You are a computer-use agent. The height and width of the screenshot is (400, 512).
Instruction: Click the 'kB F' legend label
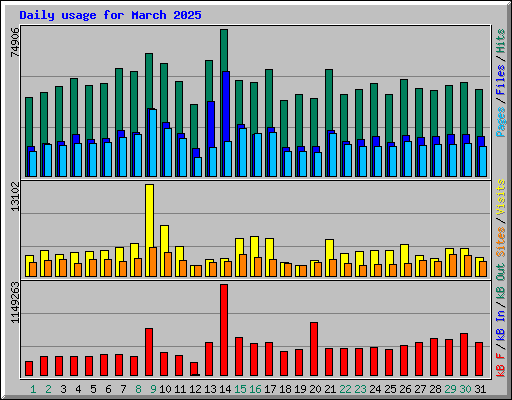tap(500, 364)
